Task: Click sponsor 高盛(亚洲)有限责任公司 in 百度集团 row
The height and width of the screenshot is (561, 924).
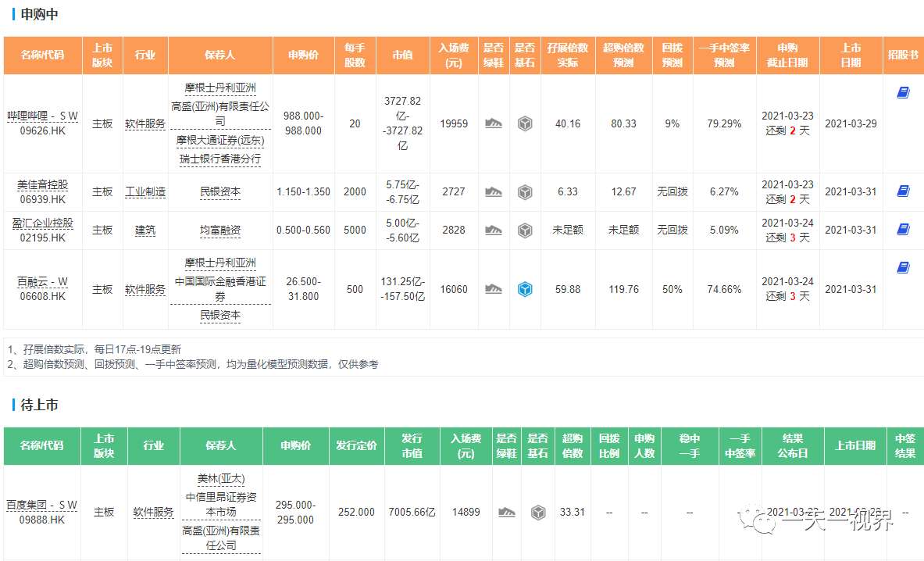Action: 221,538
